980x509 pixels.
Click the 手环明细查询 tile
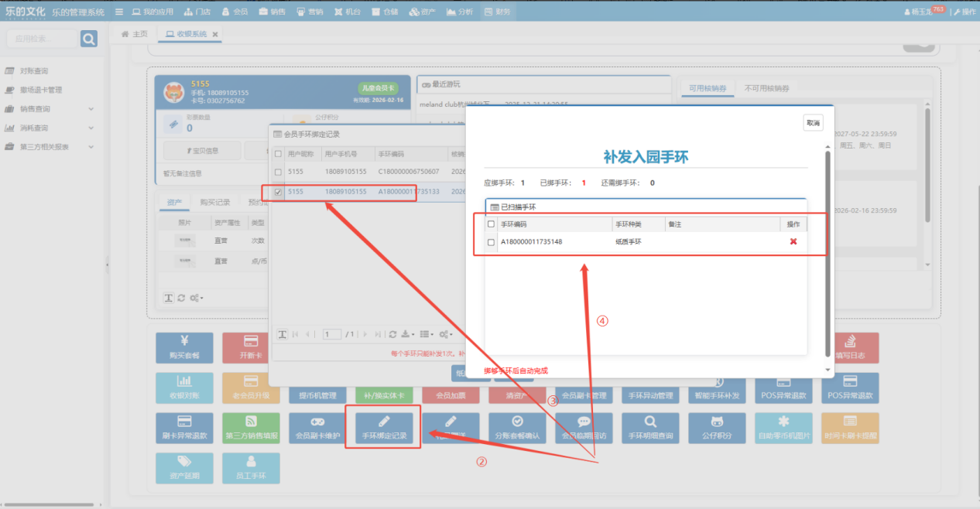pyautogui.click(x=650, y=428)
